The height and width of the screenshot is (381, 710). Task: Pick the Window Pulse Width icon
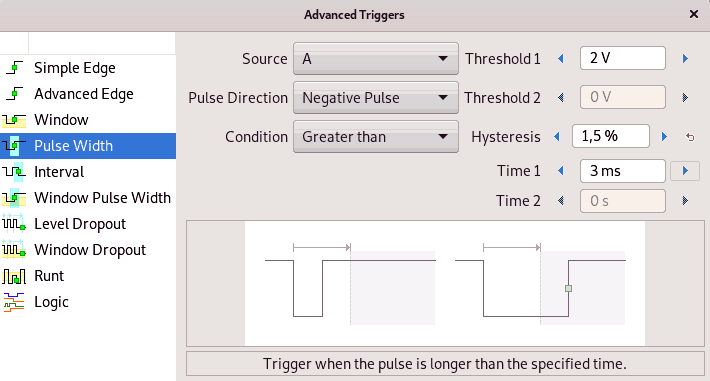[x=14, y=198]
